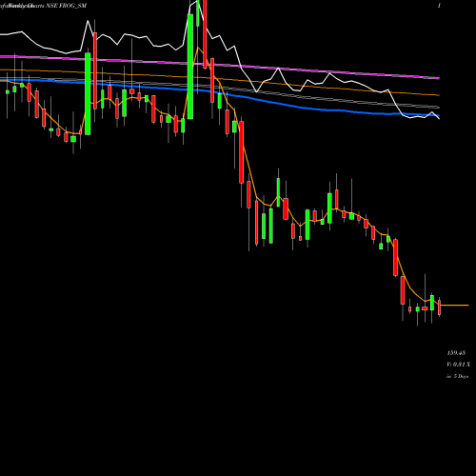The image size is (476, 476).
Task: Click the horizontal orange price level line at the far right
Action: click(455, 306)
